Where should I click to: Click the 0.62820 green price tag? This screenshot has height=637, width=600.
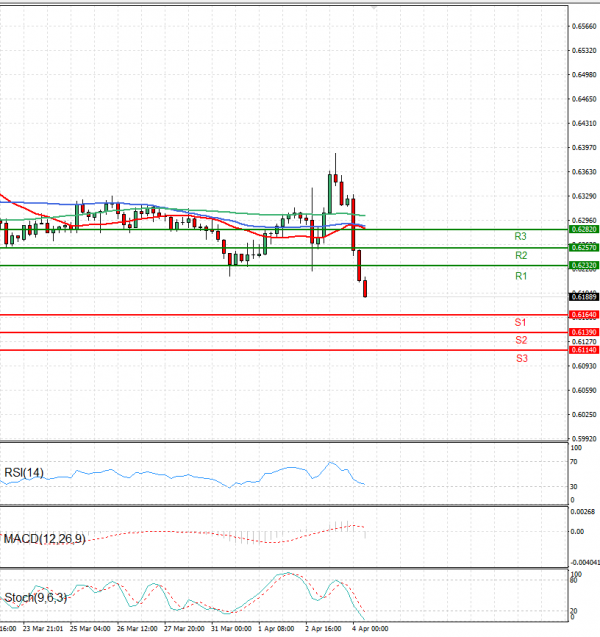(x=583, y=229)
